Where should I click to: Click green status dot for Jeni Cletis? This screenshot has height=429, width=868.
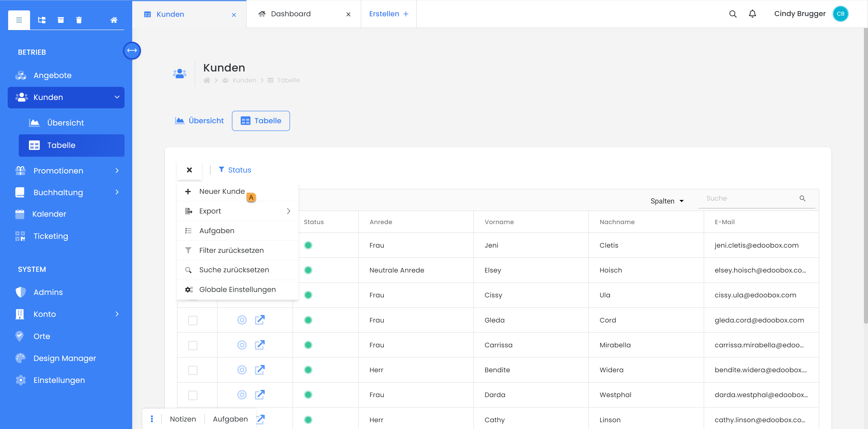308,245
